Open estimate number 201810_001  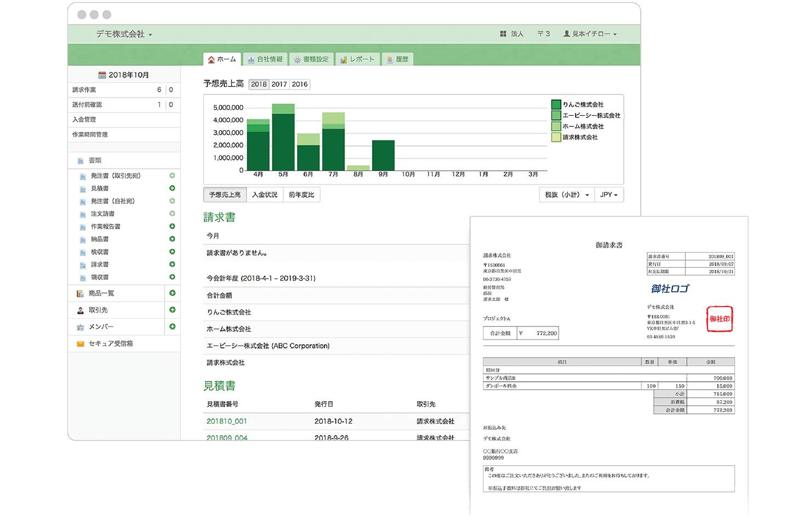coord(227,421)
